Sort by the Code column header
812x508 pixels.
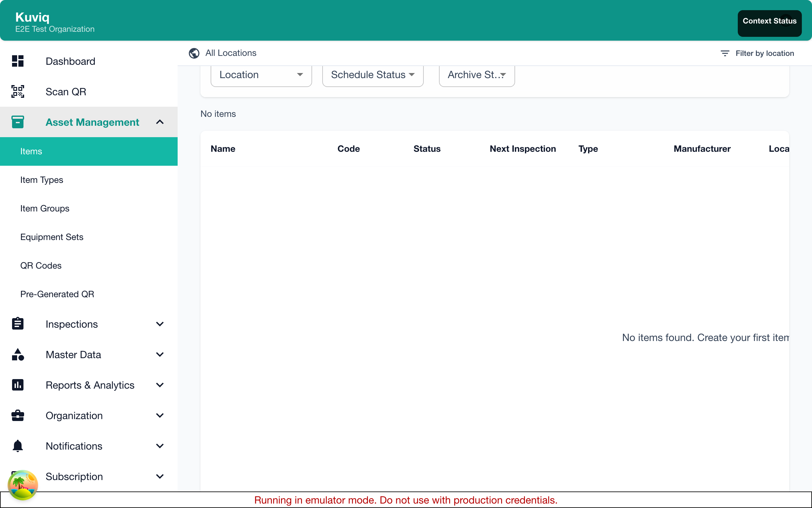[348, 149]
